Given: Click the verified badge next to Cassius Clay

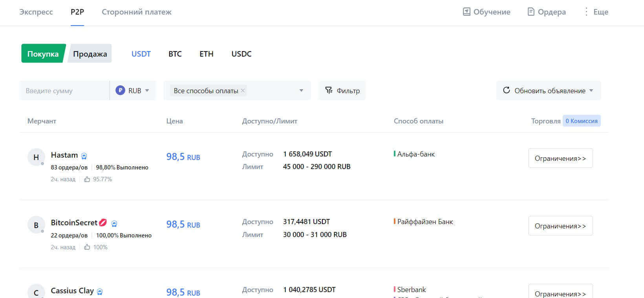Looking at the screenshot, I should [100, 292].
